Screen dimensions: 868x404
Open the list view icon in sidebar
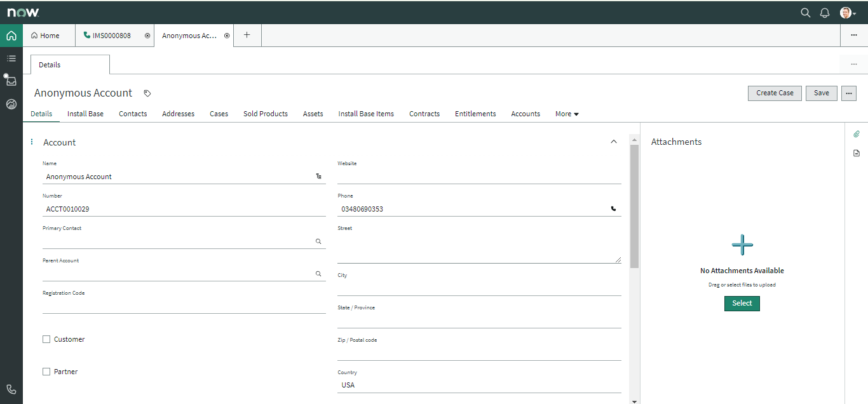click(11, 58)
